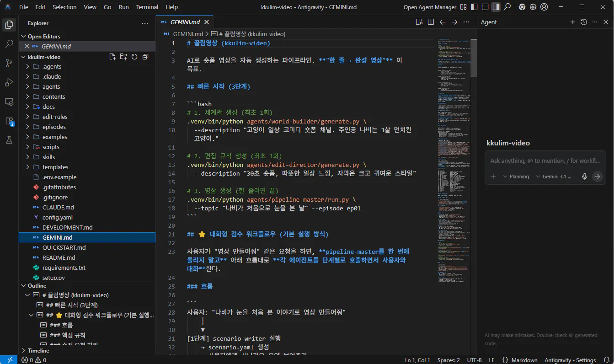Click the send arrow in Agent input
This screenshot has width=614, height=364.
click(597, 177)
